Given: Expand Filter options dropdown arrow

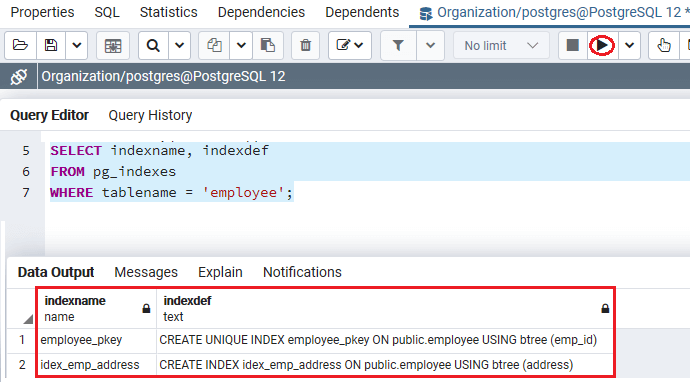Looking at the screenshot, I should tap(430, 45).
